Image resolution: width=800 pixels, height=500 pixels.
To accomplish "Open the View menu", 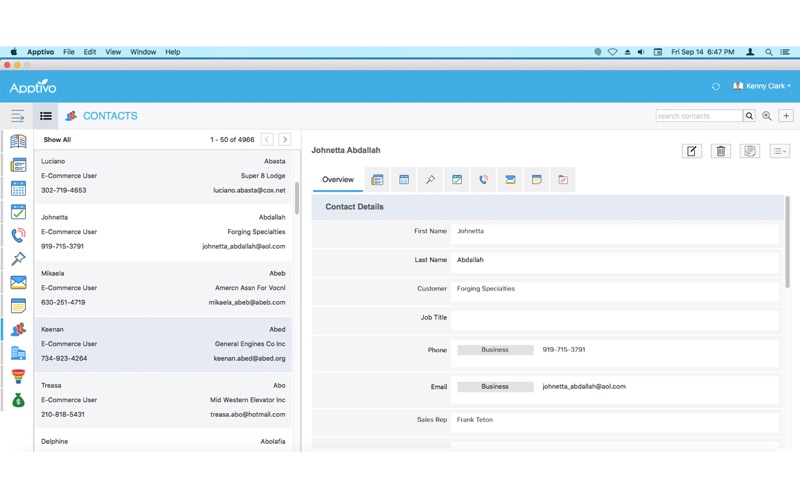I will [x=113, y=52].
